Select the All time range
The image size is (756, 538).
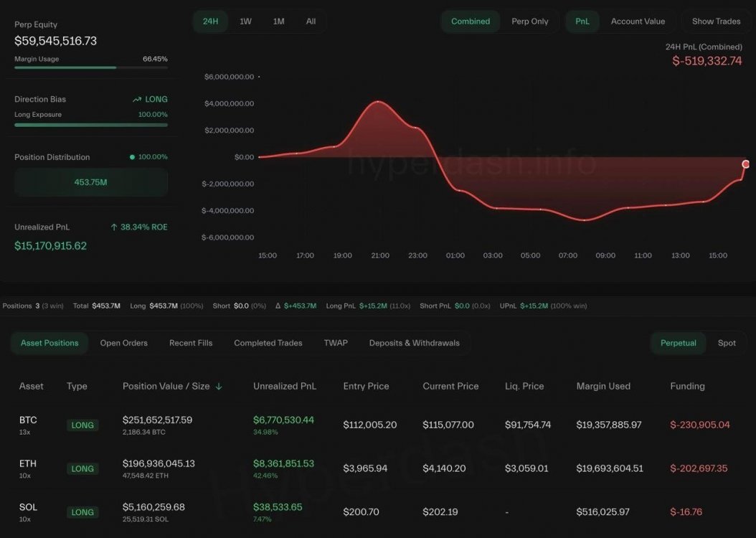click(311, 22)
